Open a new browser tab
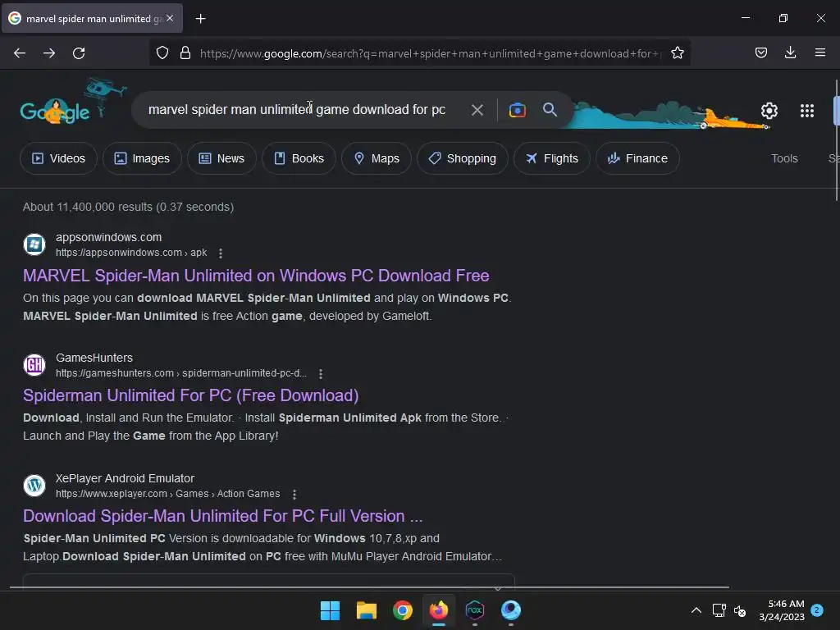Image resolution: width=840 pixels, height=630 pixels. click(200, 19)
